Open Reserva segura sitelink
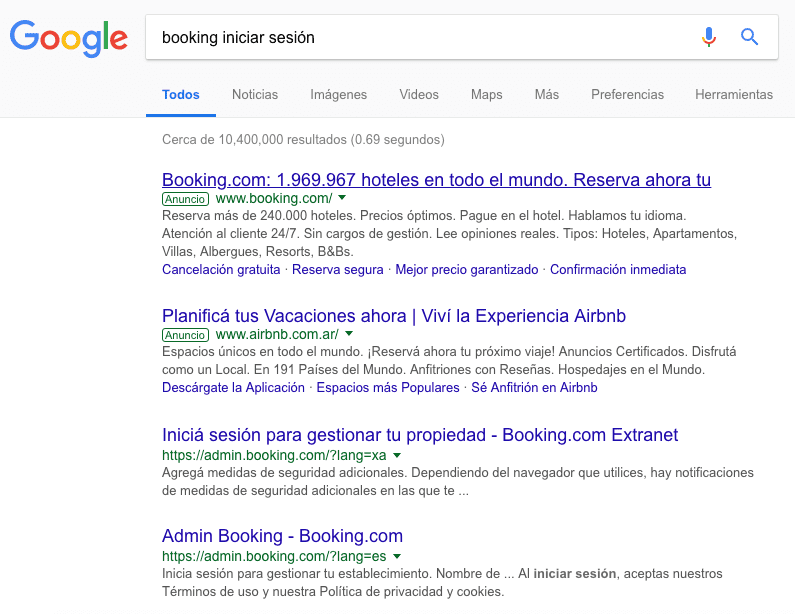The height and width of the screenshot is (614, 795). [x=338, y=269]
